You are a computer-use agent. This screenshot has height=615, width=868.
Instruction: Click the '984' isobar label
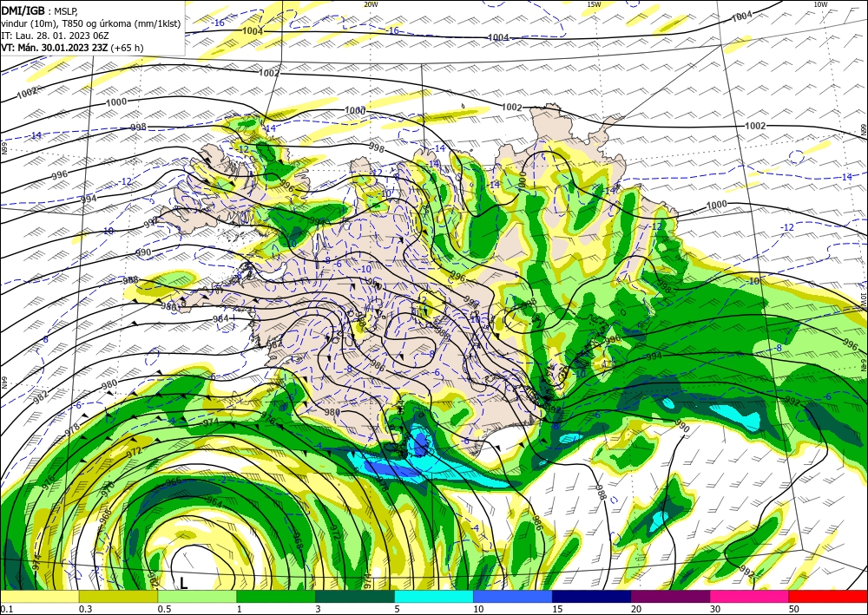[220, 319]
